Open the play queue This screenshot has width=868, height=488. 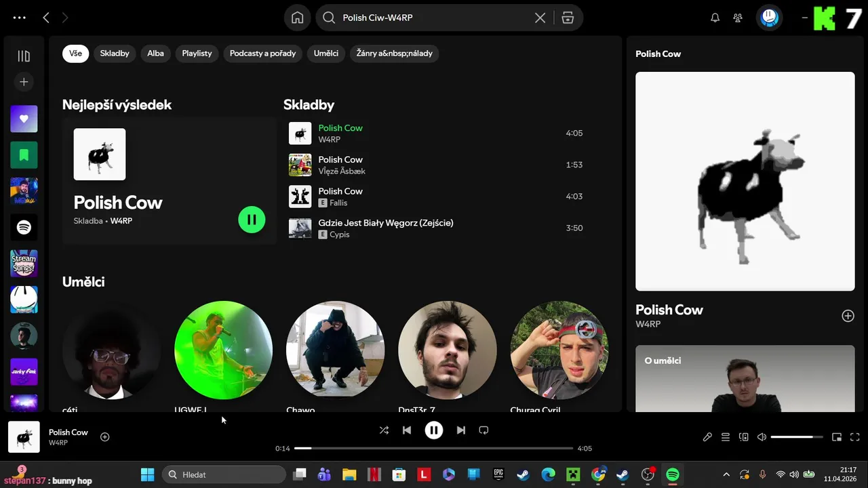(726, 437)
